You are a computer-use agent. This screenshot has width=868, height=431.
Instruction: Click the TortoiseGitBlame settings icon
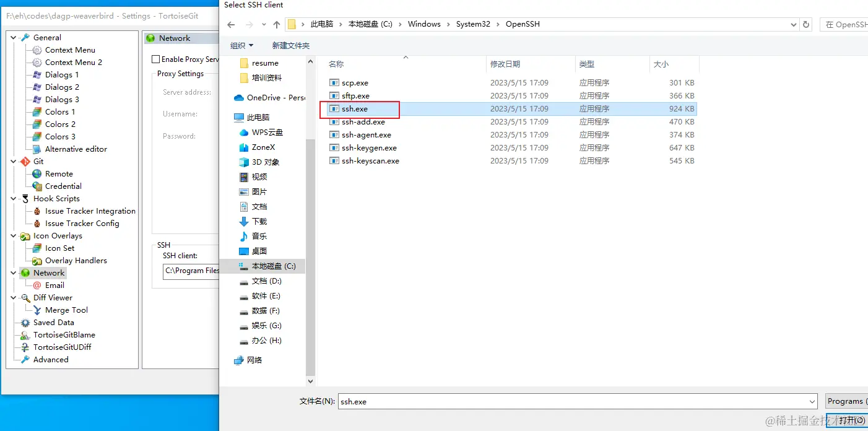(x=25, y=334)
